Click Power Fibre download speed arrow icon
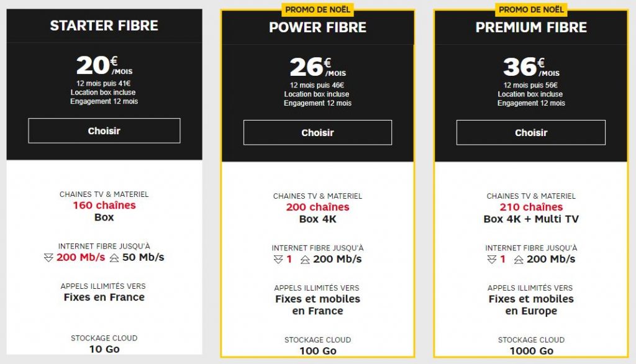The height and width of the screenshot is (364, 636). click(278, 260)
